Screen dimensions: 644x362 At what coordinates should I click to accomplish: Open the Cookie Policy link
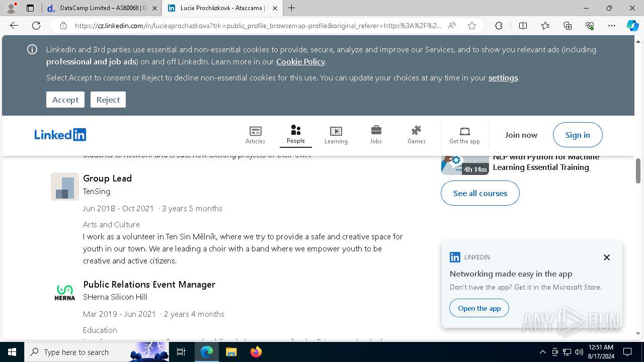pos(300,61)
